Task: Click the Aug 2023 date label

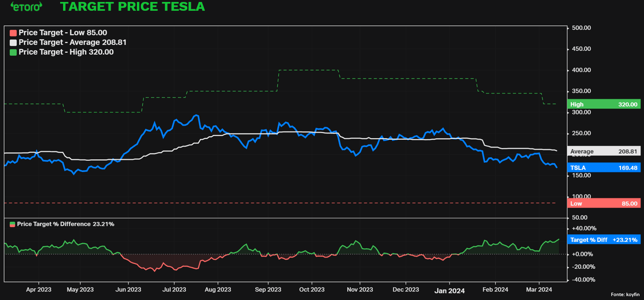Action: (217, 289)
